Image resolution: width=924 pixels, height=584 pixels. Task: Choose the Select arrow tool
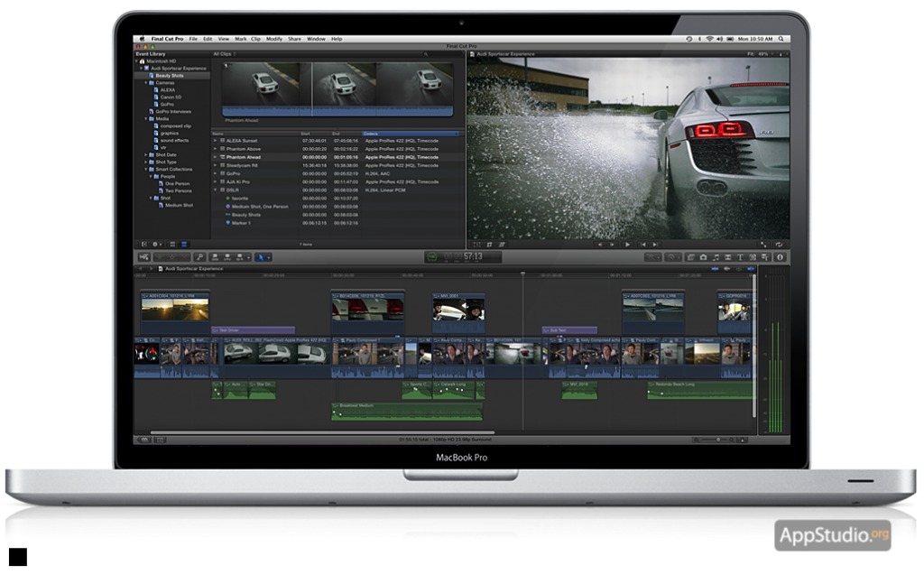(261, 257)
